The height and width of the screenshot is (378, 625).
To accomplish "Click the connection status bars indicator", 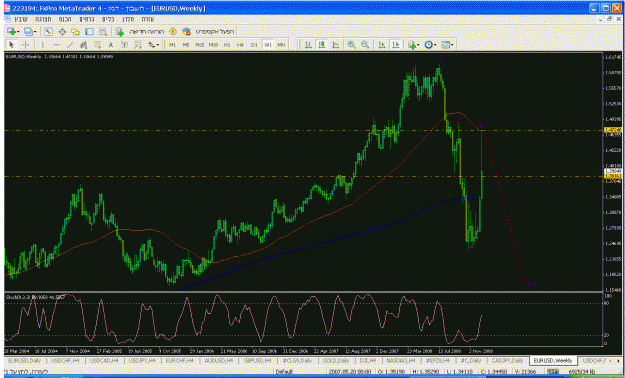I will [553, 372].
